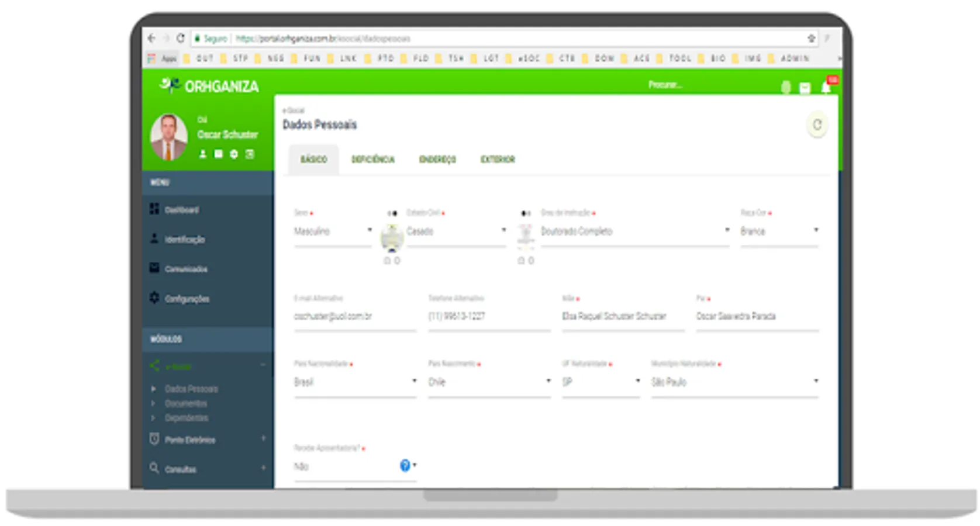Switch to the ENDEREÇO tab

tap(437, 160)
